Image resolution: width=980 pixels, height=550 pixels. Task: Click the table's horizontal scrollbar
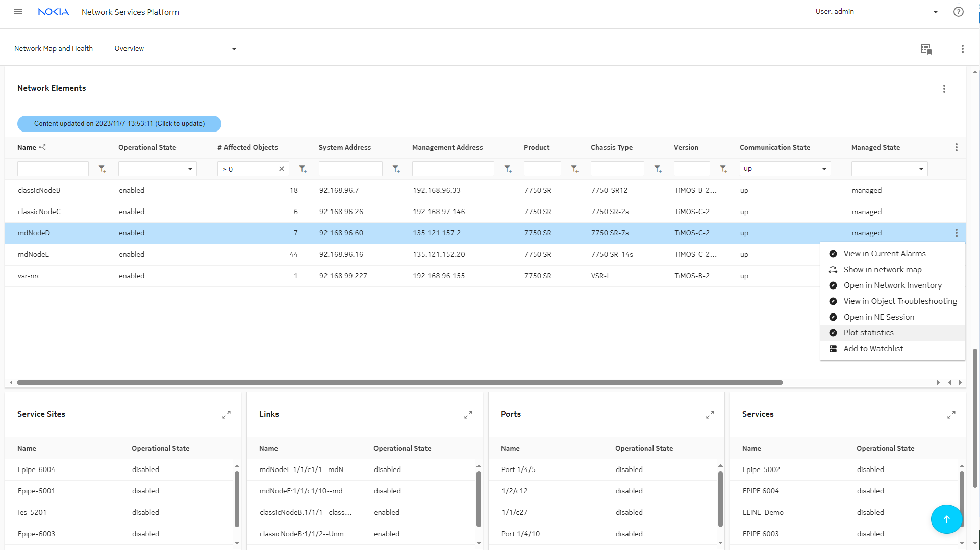(x=399, y=382)
